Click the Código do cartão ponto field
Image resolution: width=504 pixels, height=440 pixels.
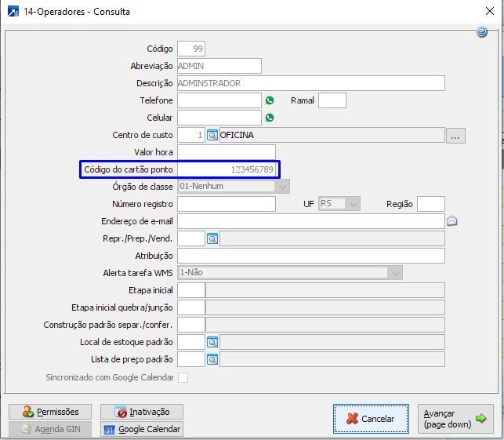click(x=227, y=169)
